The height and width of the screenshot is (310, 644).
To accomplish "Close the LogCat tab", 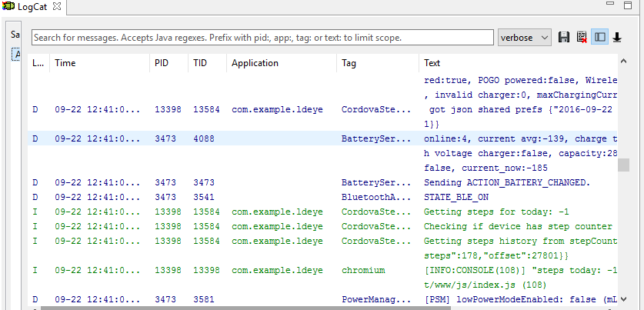I will point(57,7).
